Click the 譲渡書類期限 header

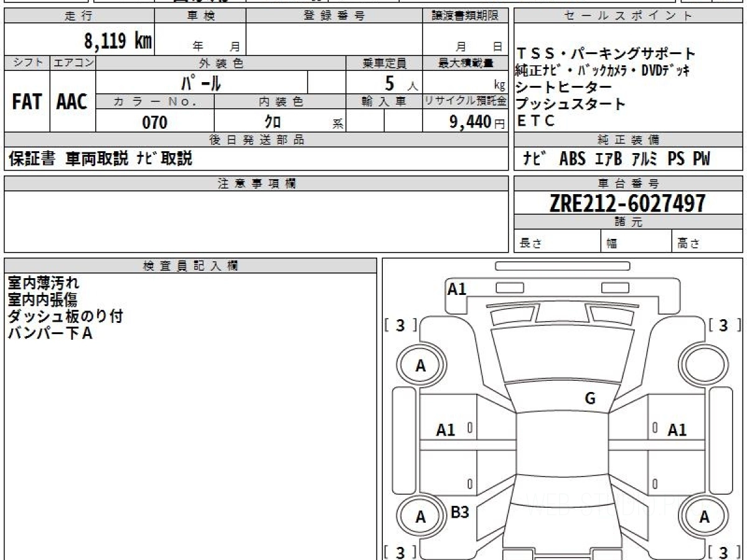[465, 16]
